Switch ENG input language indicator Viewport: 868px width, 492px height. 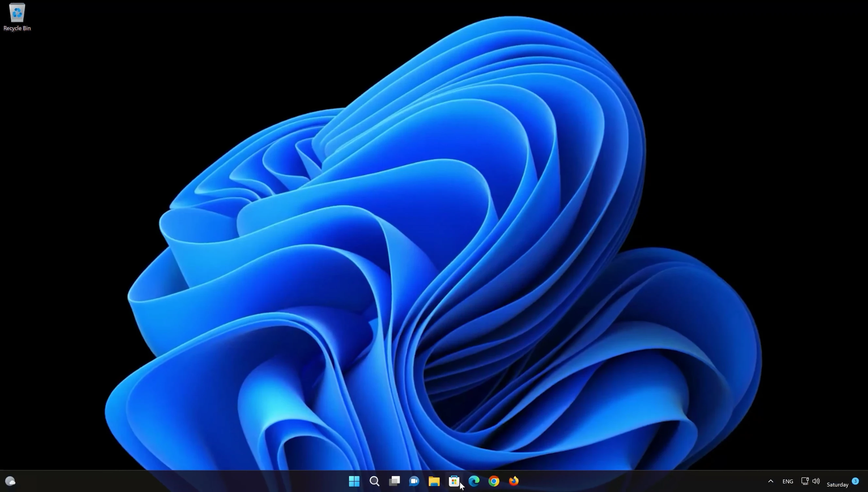(x=788, y=482)
